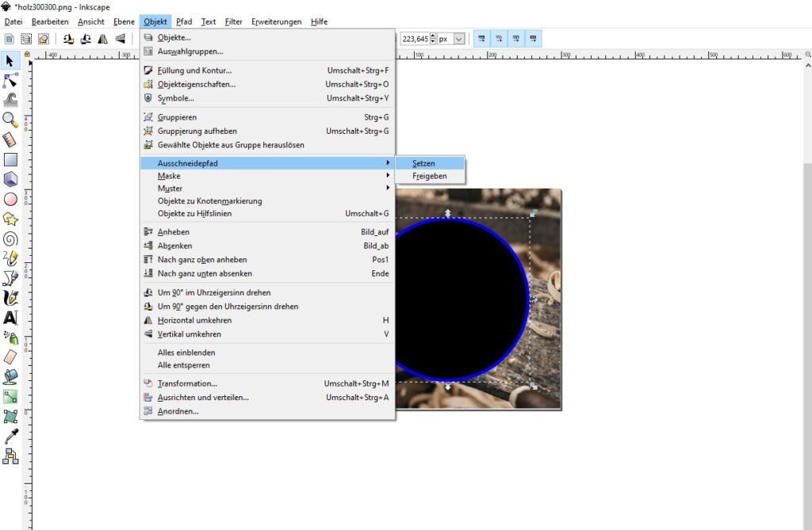The width and height of the screenshot is (812, 530).
Task: Select the Tweak wave tool
Action: [x=10, y=100]
